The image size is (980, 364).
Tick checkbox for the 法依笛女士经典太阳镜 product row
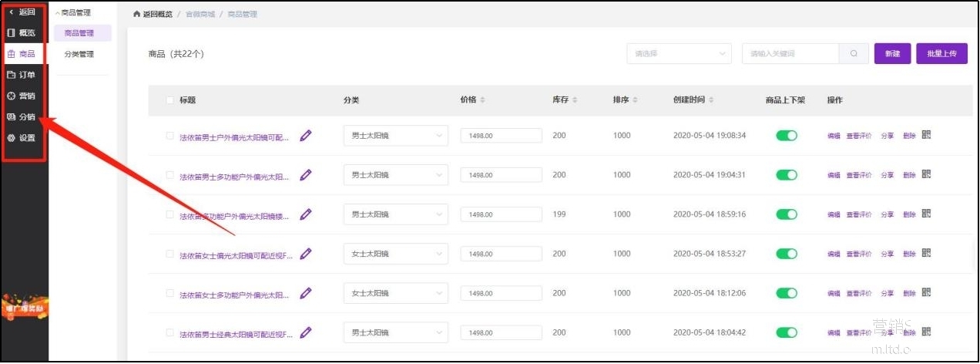(x=170, y=332)
